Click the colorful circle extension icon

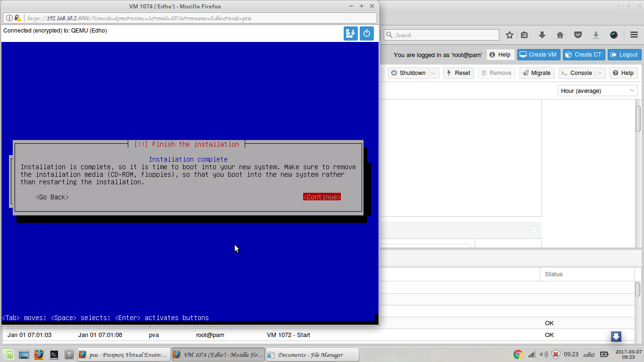[614, 35]
